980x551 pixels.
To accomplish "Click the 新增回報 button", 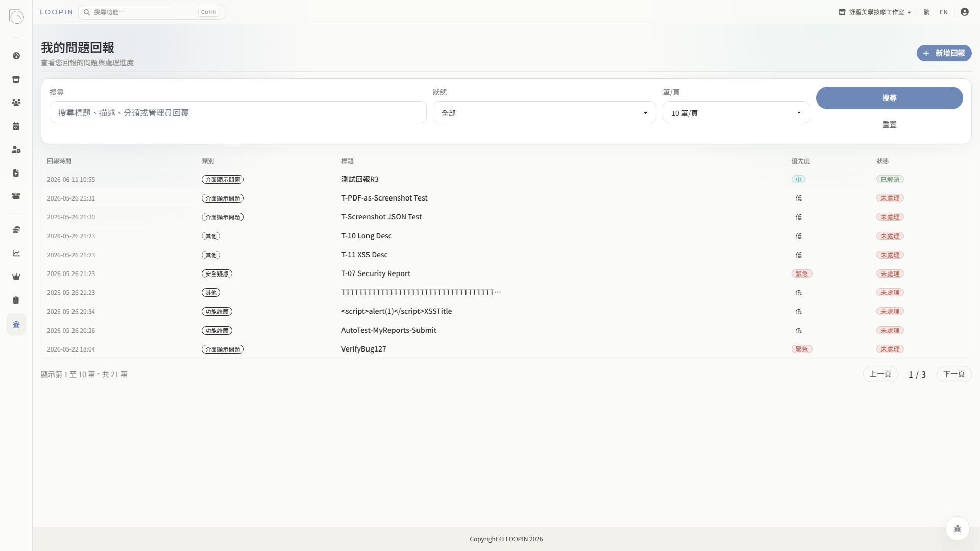I will pyautogui.click(x=944, y=53).
